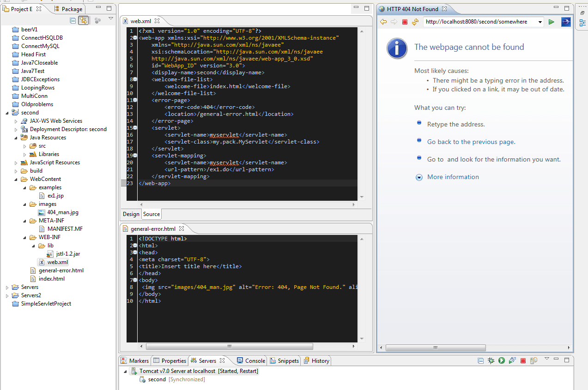Open the page in an external browser
The height and width of the screenshot is (390, 588).
tap(566, 22)
